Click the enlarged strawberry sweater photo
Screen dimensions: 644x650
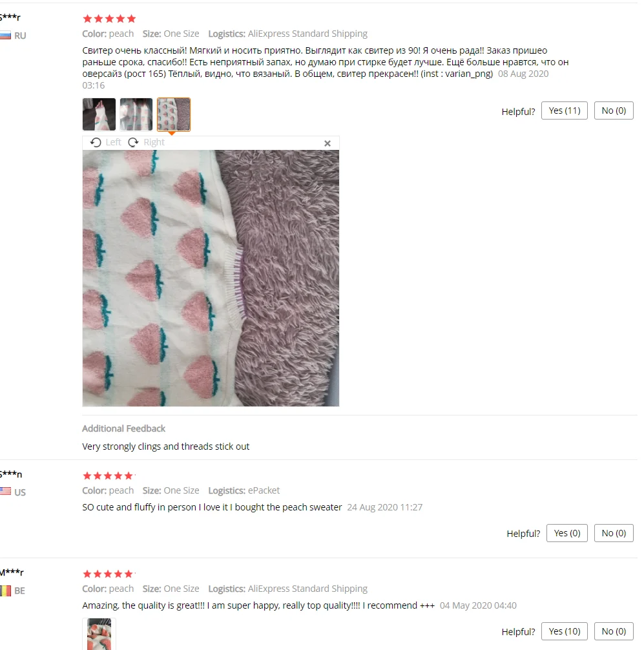coord(211,278)
